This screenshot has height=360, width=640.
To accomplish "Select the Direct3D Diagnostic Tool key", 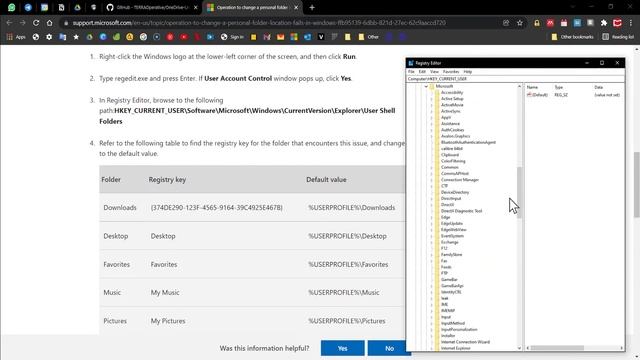I will coord(461,211).
